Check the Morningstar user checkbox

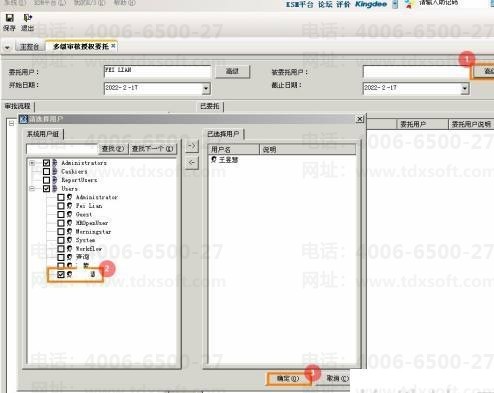click(x=61, y=231)
